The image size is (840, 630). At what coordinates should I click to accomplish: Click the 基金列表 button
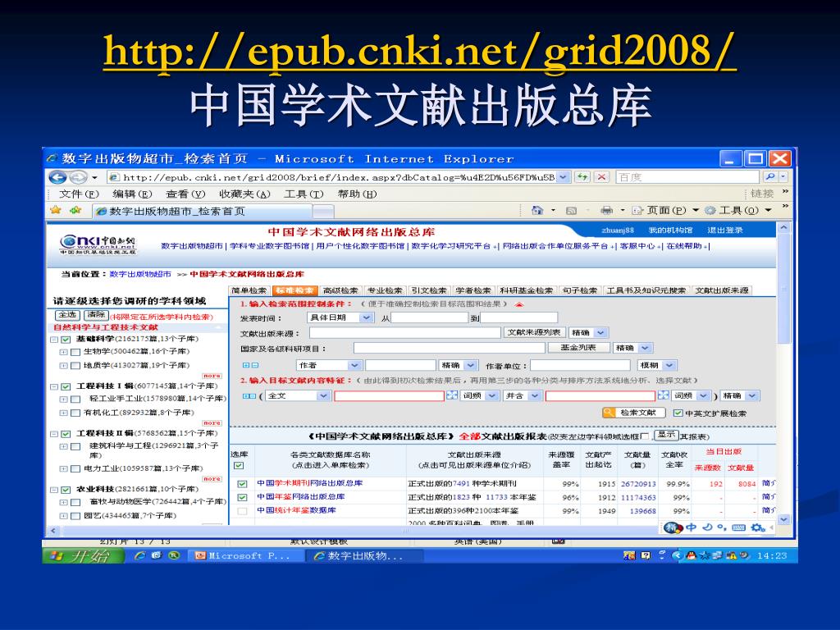[x=578, y=348]
